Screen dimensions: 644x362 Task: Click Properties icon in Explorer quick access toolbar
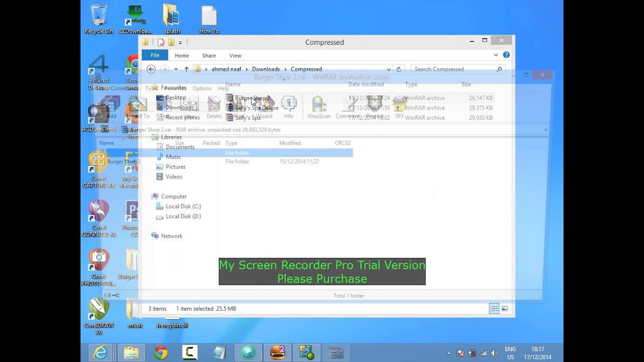[161, 42]
